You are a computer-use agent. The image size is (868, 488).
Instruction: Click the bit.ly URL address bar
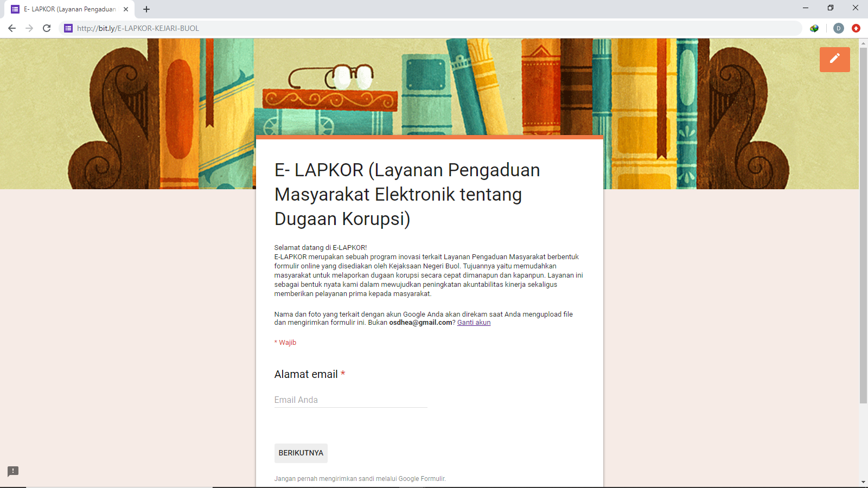434,28
